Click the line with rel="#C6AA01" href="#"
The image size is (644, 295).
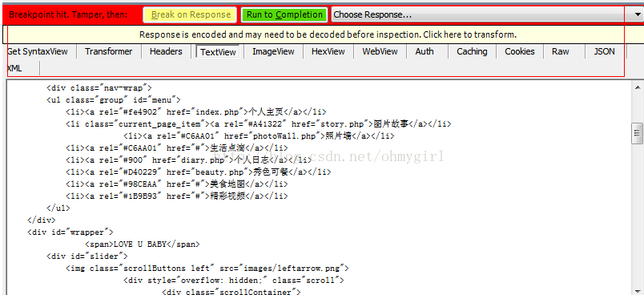tap(176, 148)
